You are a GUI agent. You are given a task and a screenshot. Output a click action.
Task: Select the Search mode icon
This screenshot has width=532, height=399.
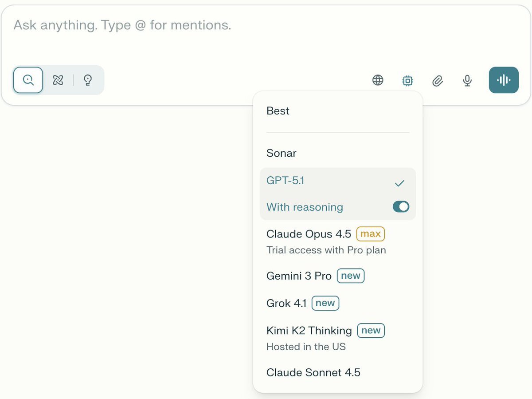[28, 80]
